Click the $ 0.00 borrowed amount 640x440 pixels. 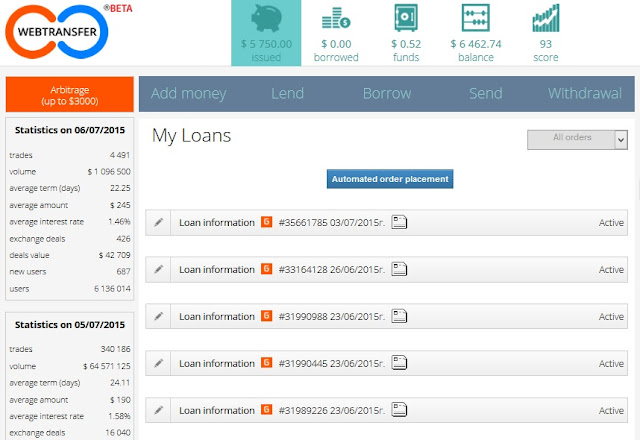click(336, 44)
